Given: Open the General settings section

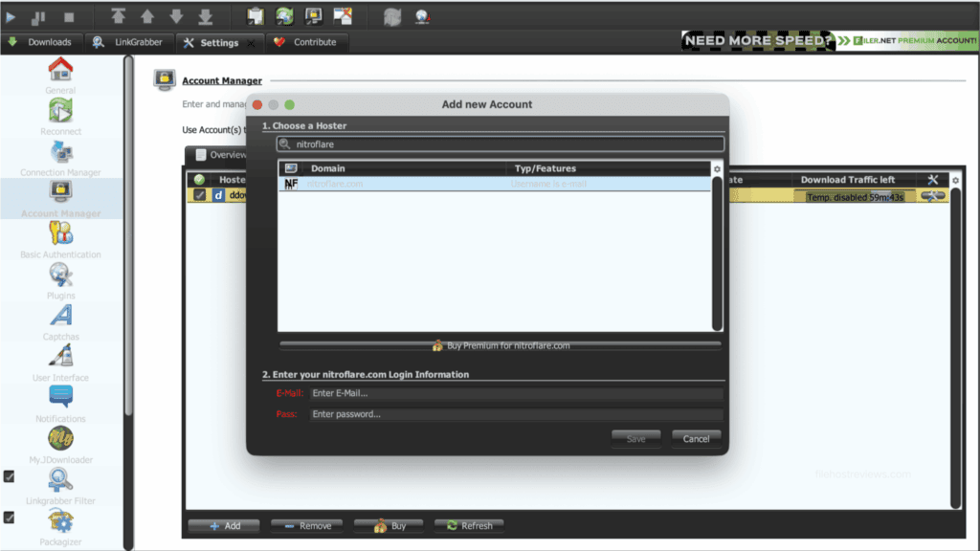Looking at the screenshot, I should [60, 76].
